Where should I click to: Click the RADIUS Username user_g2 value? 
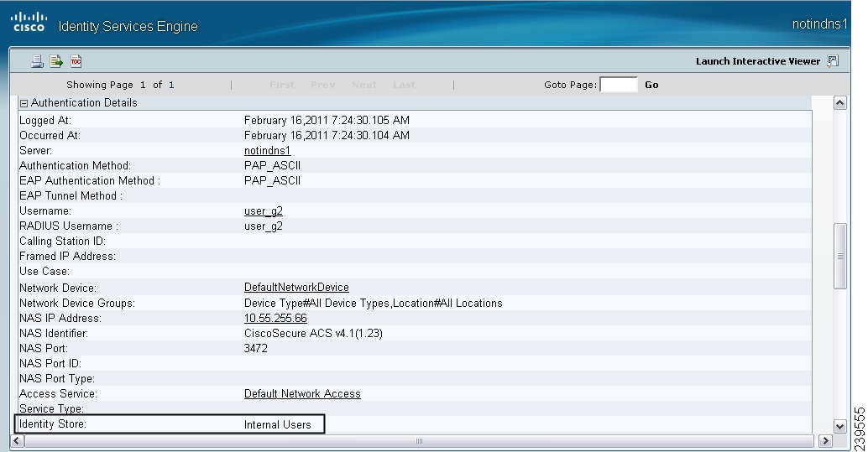[x=264, y=226]
